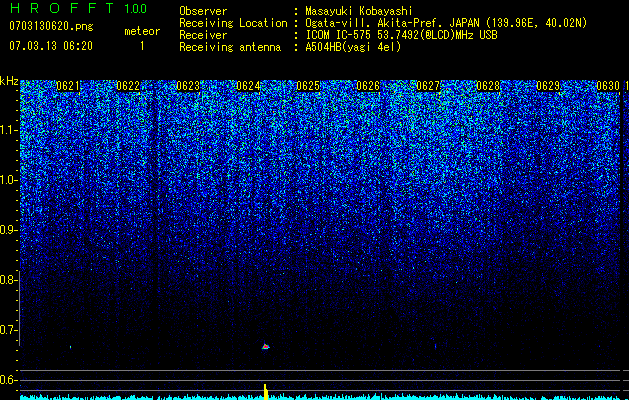
Task: Click the red meteor echo blip
Action: point(266,346)
